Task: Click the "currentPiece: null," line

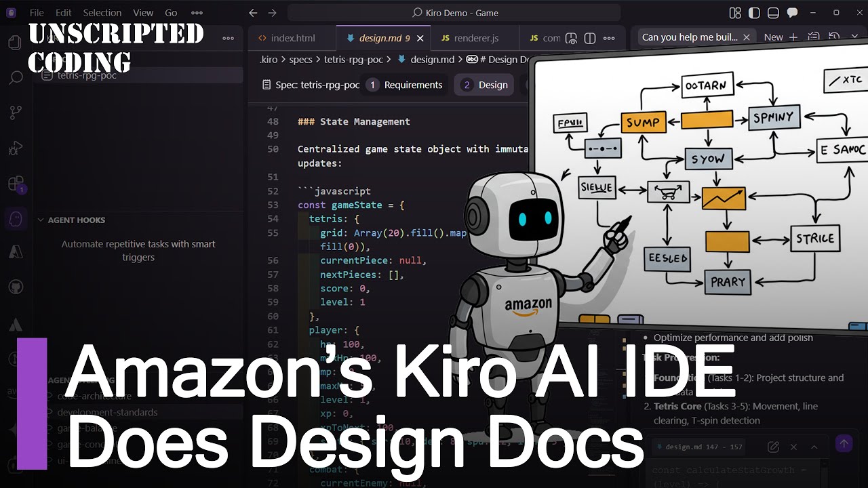Action: click(373, 260)
